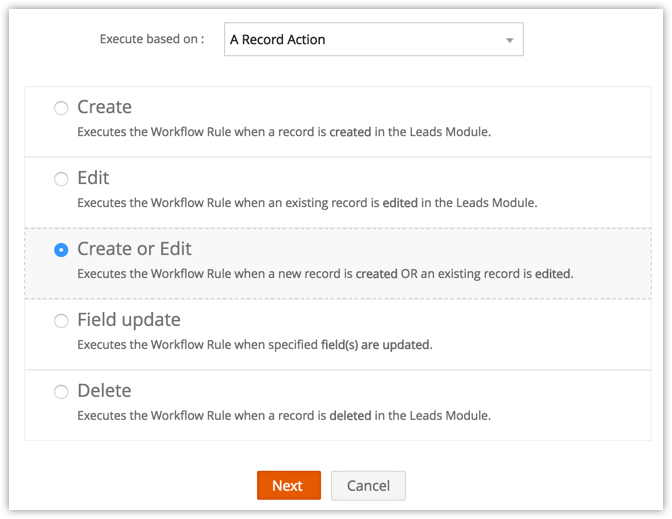Select the Edit radio button
This screenshot has width=672, height=519.
tap(62, 179)
